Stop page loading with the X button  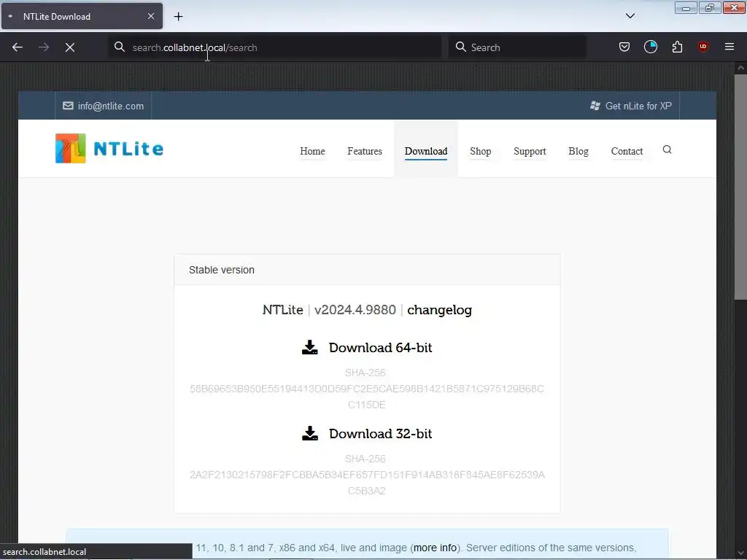[70, 47]
